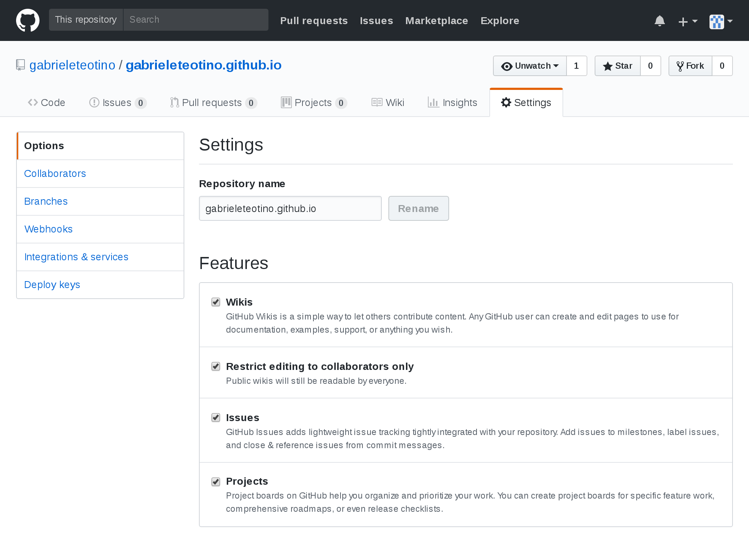Open the gabrieleteotino.github.io repo link

pyautogui.click(x=204, y=65)
